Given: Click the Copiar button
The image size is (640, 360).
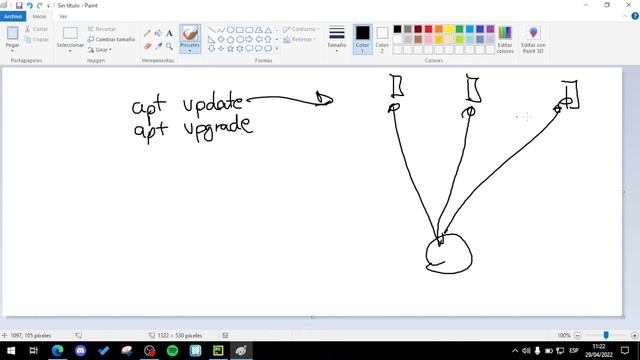Looking at the screenshot, I should [36, 40].
